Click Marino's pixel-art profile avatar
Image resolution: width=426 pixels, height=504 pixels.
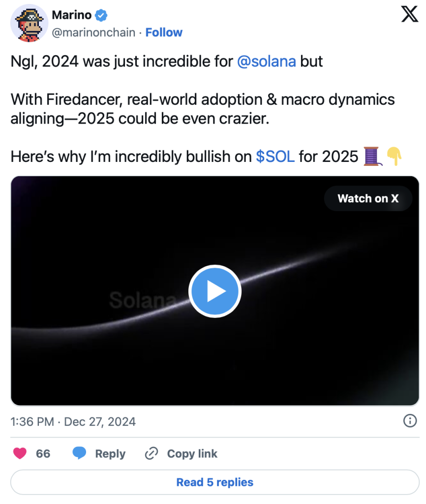(30, 24)
